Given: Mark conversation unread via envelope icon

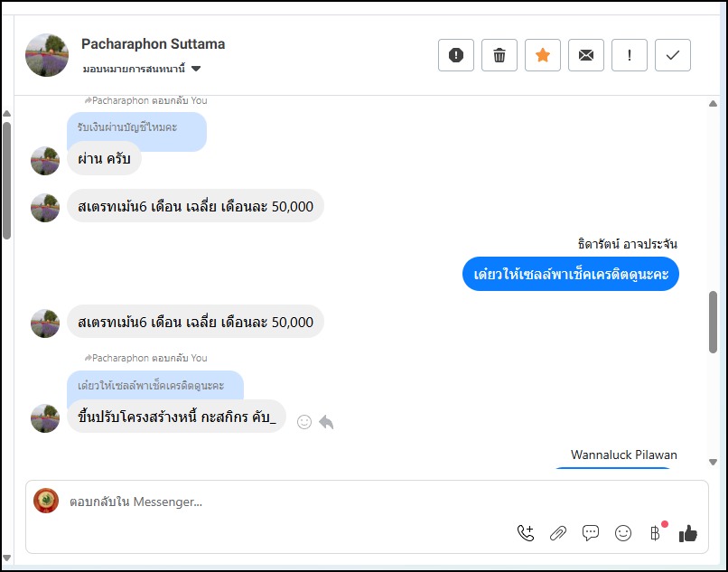Looking at the screenshot, I should [x=586, y=55].
